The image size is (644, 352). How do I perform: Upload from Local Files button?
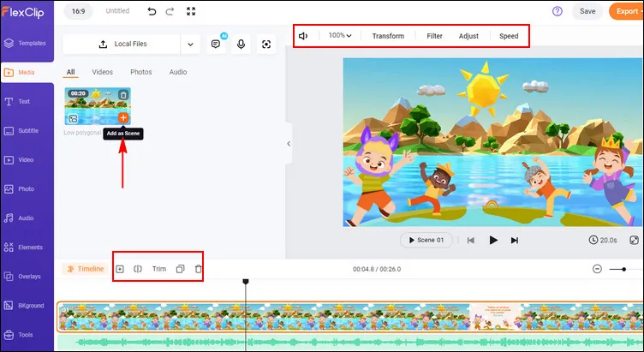tap(122, 44)
